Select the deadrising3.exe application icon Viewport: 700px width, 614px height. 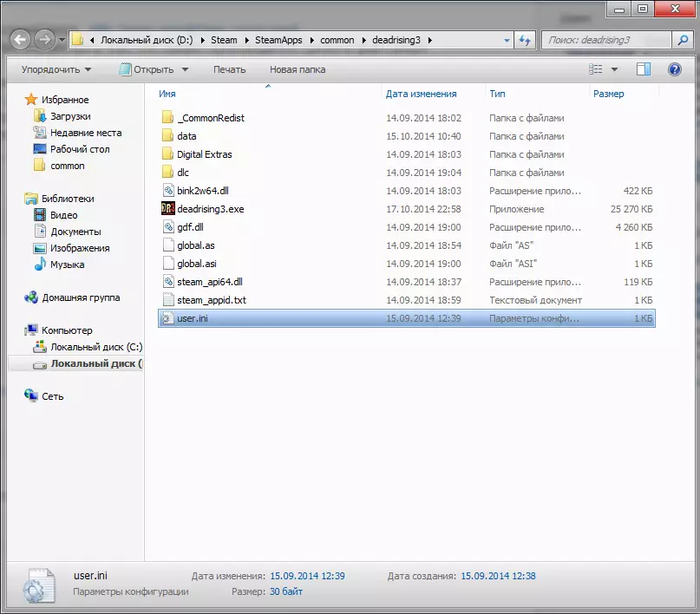(168, 209)
